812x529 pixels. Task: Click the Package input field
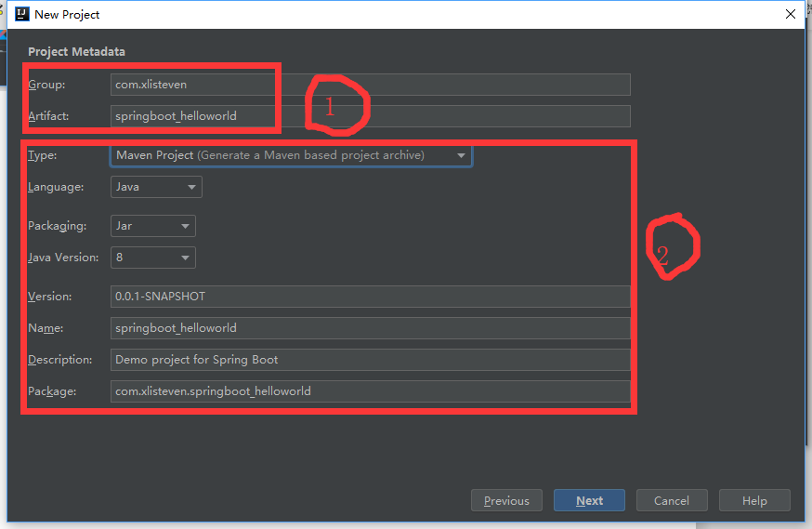click(x=371, y=391)
